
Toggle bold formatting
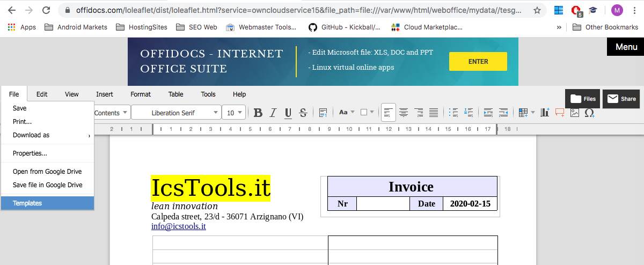(258, 113)
